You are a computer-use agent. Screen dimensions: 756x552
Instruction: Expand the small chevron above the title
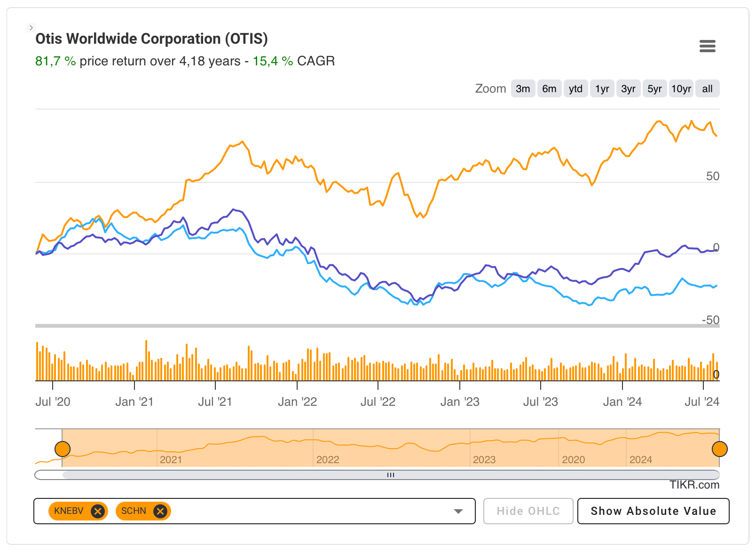click(31, 28)
